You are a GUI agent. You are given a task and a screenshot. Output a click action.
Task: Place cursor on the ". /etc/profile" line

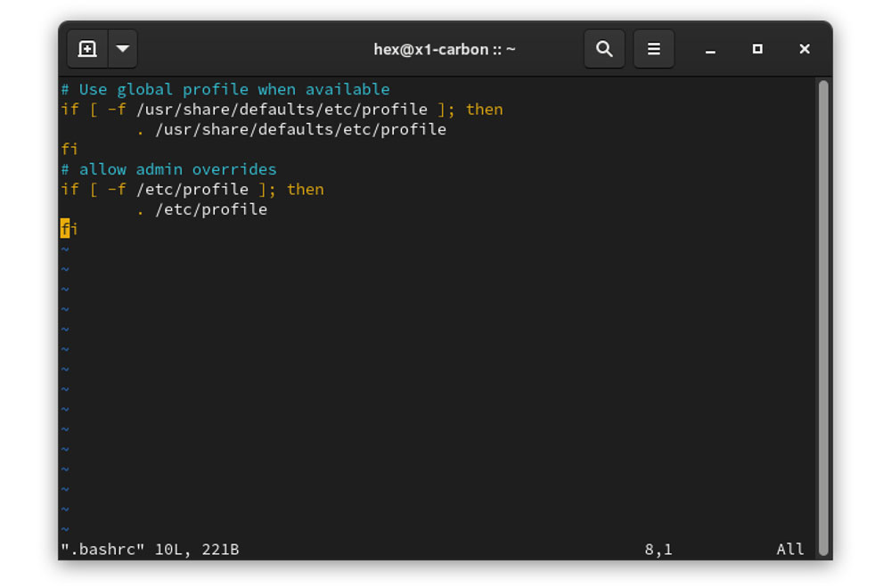(202, 209)
